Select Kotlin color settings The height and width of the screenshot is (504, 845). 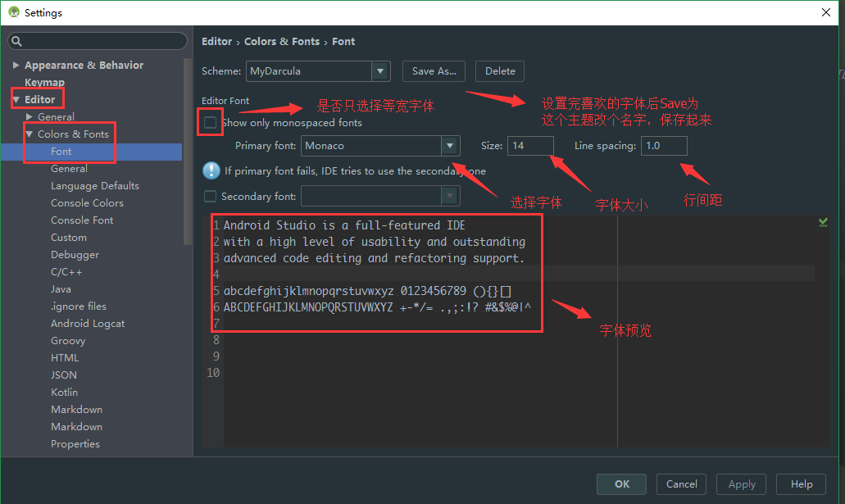[x=64, y=393]
